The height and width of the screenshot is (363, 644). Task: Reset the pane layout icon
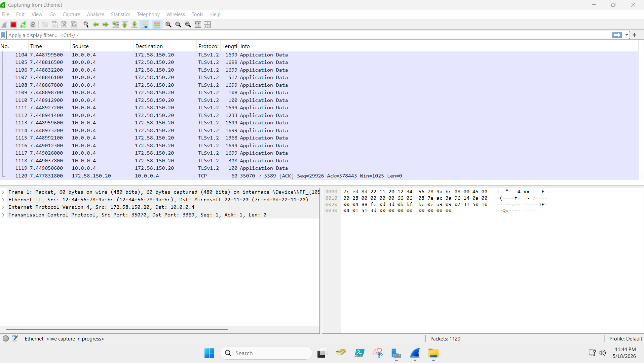(207, 25)
